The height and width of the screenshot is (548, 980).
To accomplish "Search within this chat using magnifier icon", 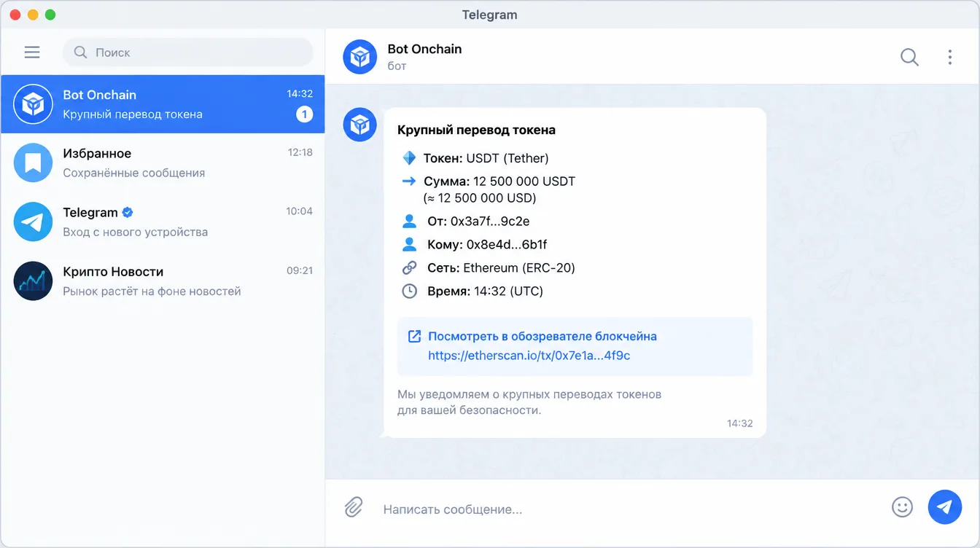I will pos(909,57).
